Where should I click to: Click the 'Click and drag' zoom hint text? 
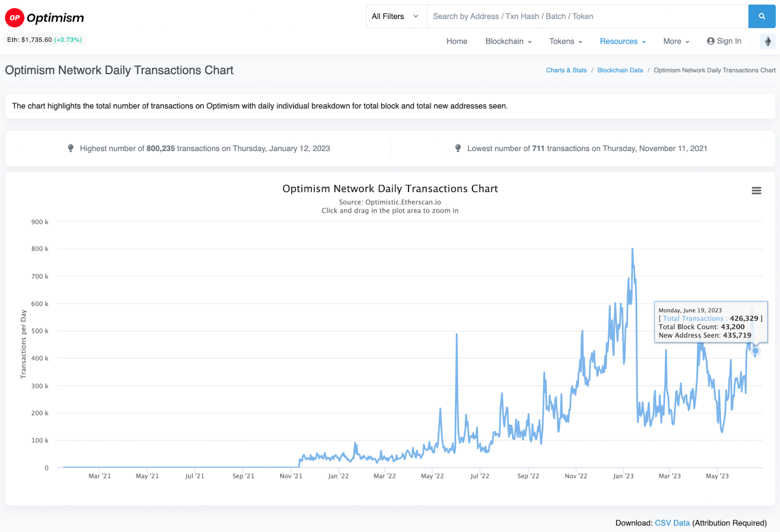tap(390, 211)
